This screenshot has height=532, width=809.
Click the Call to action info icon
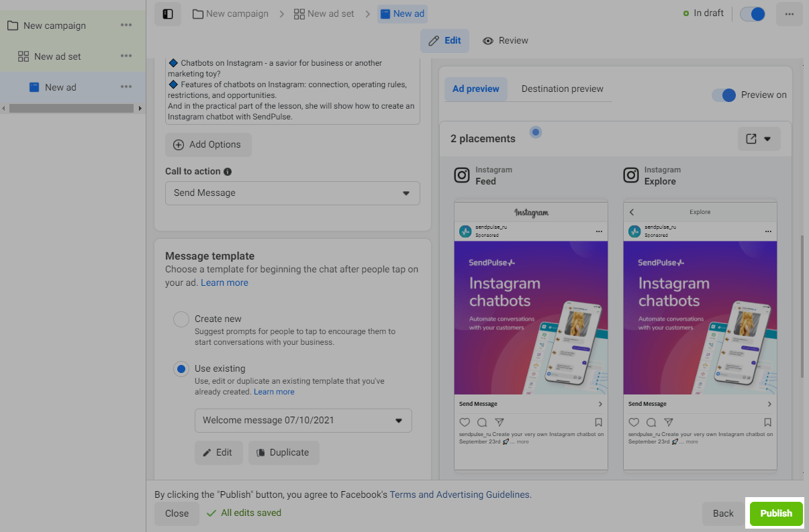(x=228, y=172)
